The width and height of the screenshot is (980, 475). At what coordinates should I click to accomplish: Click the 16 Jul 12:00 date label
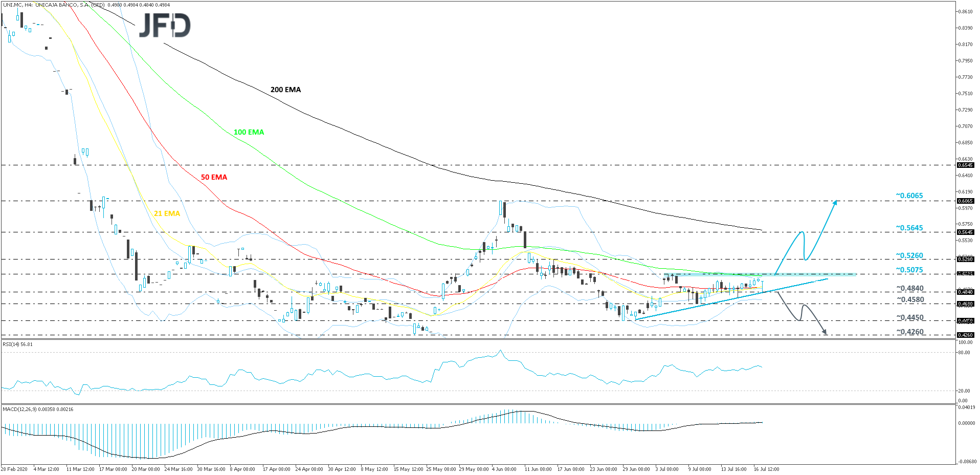[766, 469]
